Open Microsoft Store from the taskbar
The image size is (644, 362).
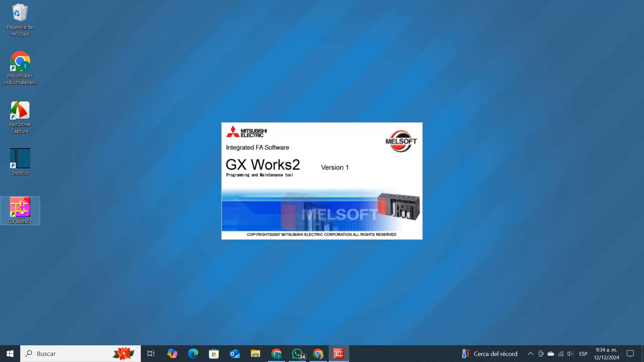[214, 354]
